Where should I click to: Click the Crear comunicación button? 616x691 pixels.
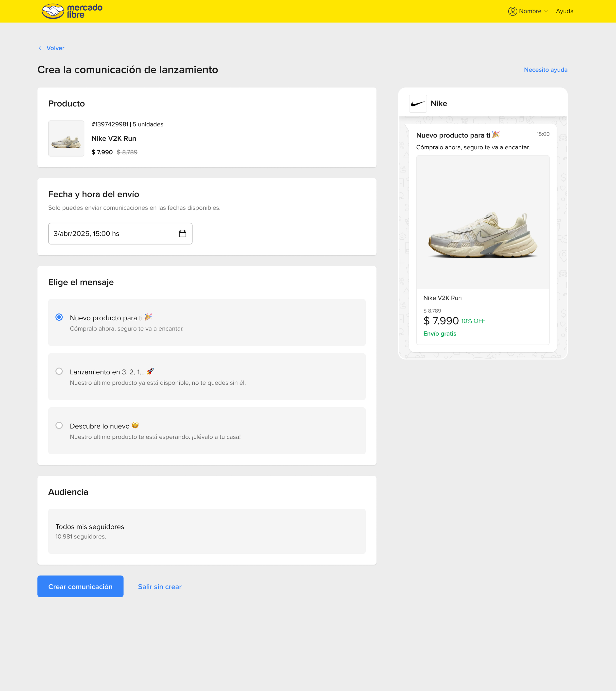[x=80, y=586]
